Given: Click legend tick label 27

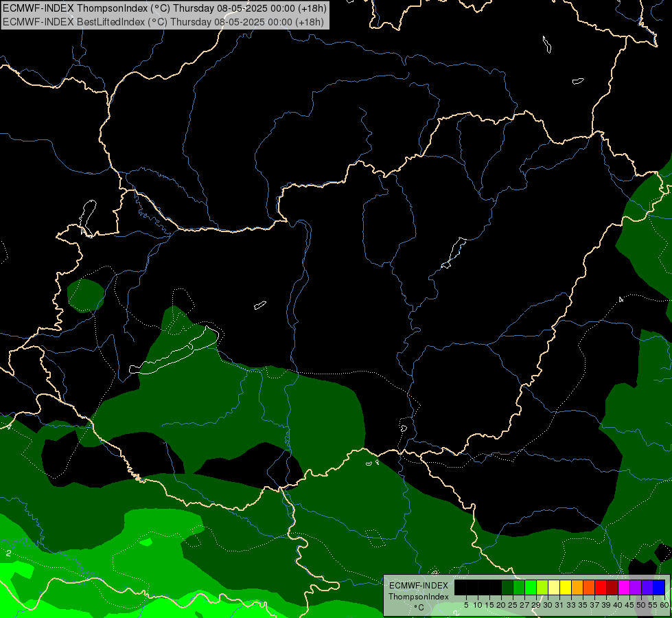Looking at the screenshot, I should [x=524, y=605].
